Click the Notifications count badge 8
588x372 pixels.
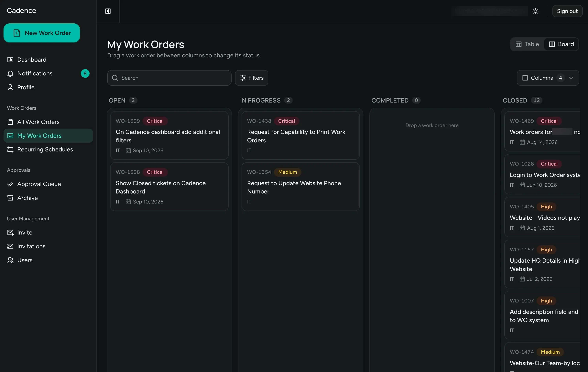click(x=85, y=73)
